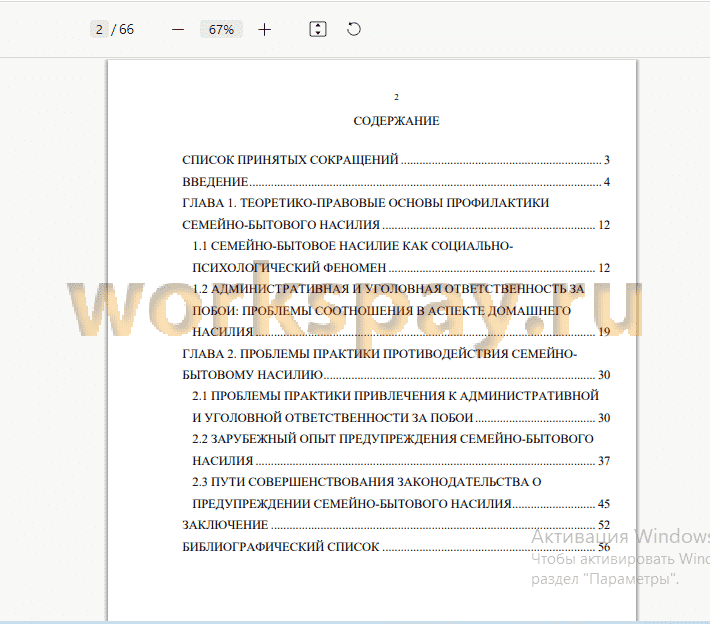Click page number 52 beside 'ЗАКЛЮЧЕНИЕ'
Screen dimensions: 710x624
click(x=604, y=525)
